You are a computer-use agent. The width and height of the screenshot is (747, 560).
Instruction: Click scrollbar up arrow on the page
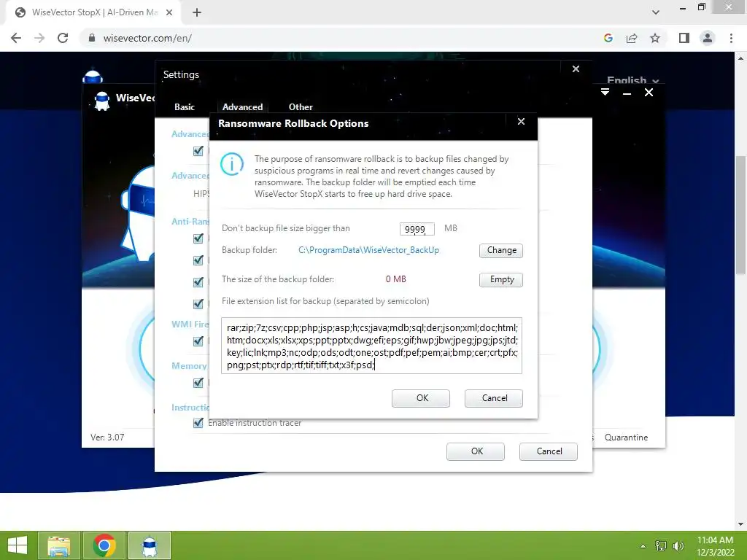pyautogui.click(x=740, y=58)
